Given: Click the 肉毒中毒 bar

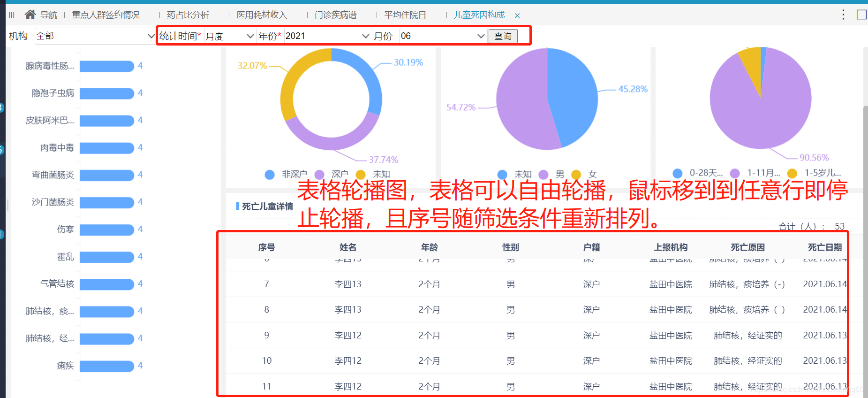Looking at the screenshot, I should click(x=107, y=148).
